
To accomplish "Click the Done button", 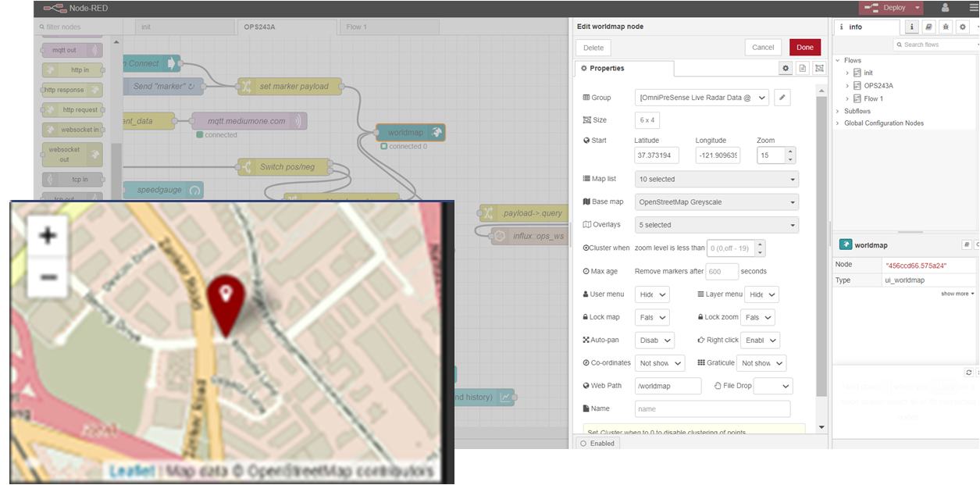I will 805,47.
